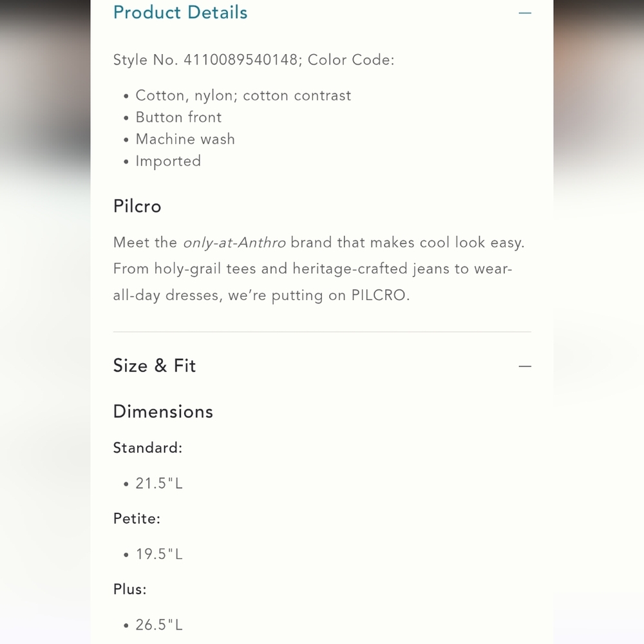Collapse Size & Fit with the minus icon

pos(524,366)
